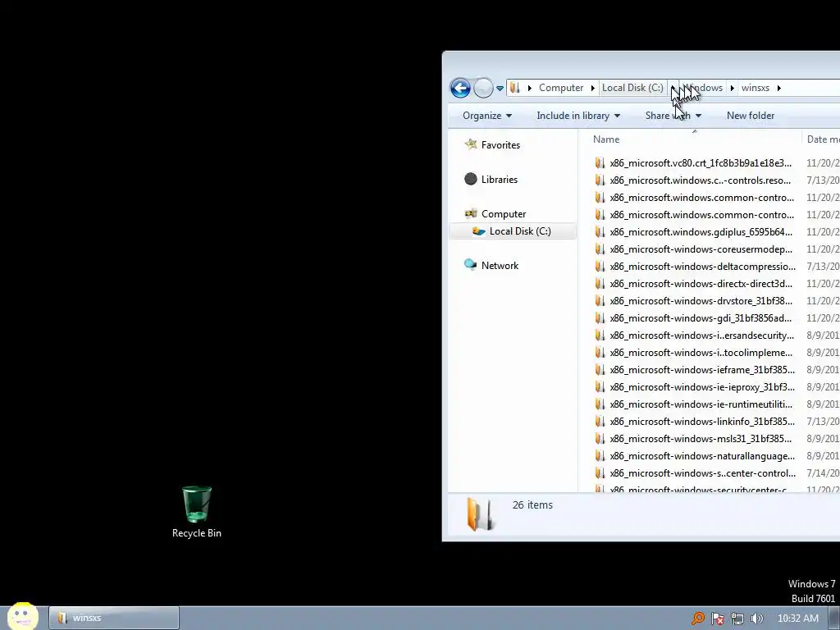Click folder icon of microsoft-windows-i..tocolimpleme row
840x630 pixels.
[600, 353]
